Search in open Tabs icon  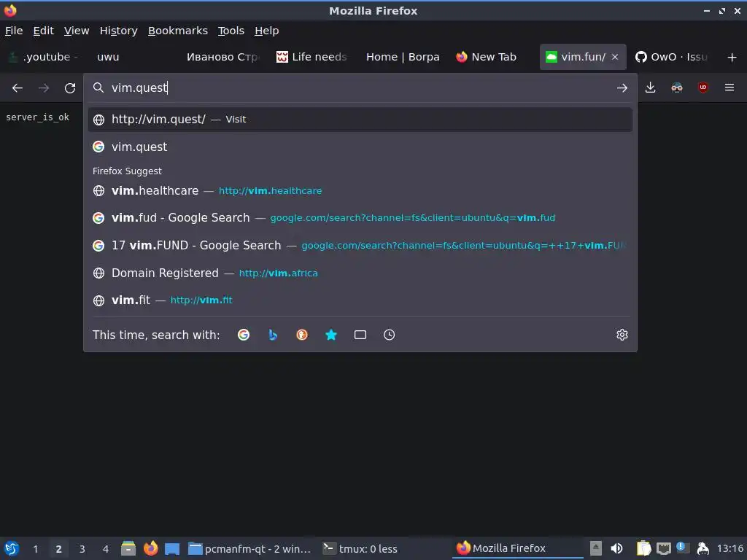(x=360, y=335)
